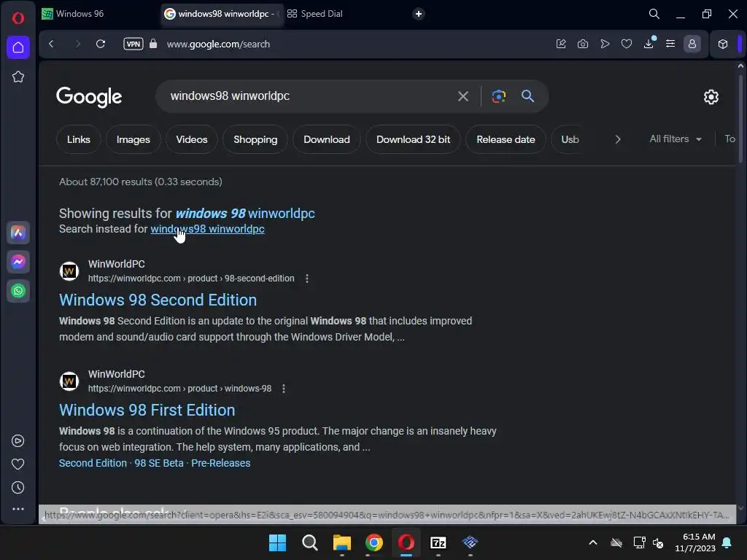Submit the search with the magnifier icon

tap(527, 96)
